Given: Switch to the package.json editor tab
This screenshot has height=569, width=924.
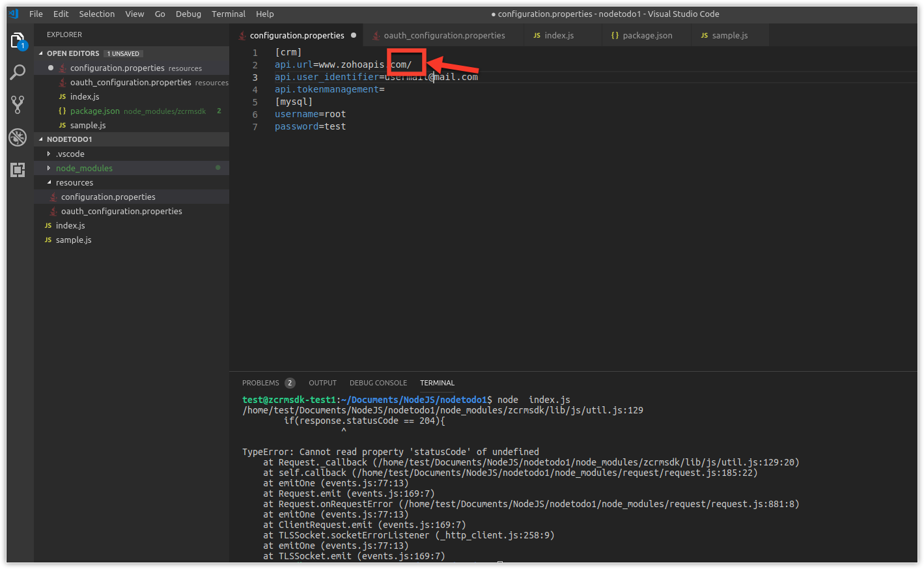Looking at the screenshot, I should pyautogui.click(x=647, y=35).
